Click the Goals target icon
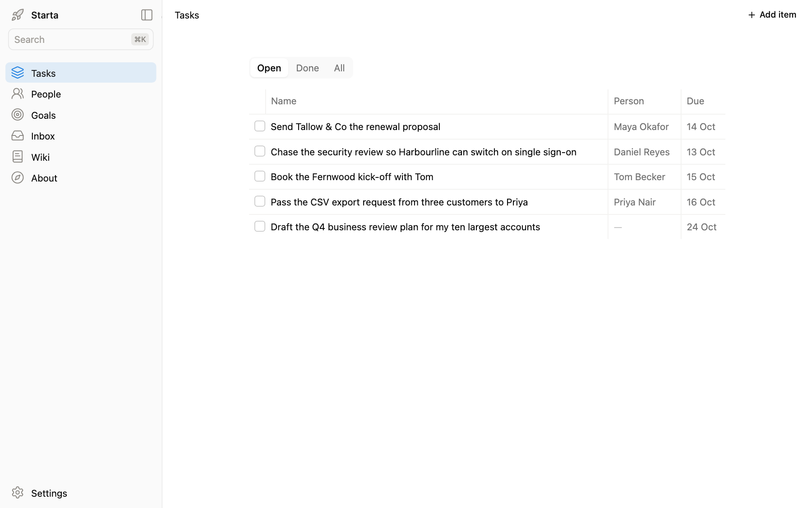 click(18, 115)
